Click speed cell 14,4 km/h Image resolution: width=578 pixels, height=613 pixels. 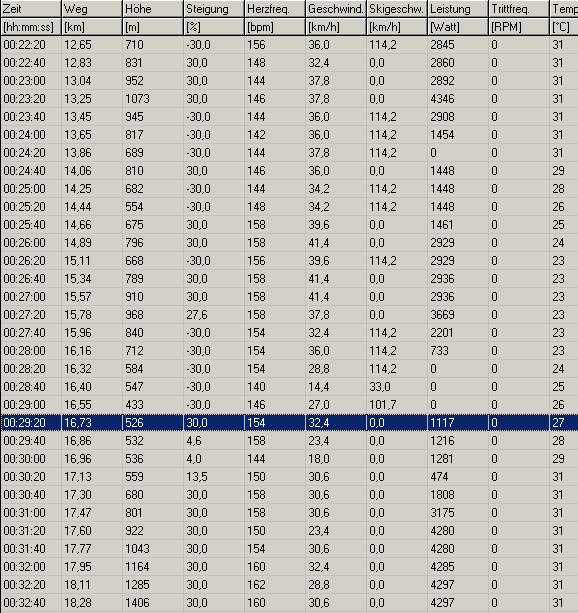(x=336, y=387)
